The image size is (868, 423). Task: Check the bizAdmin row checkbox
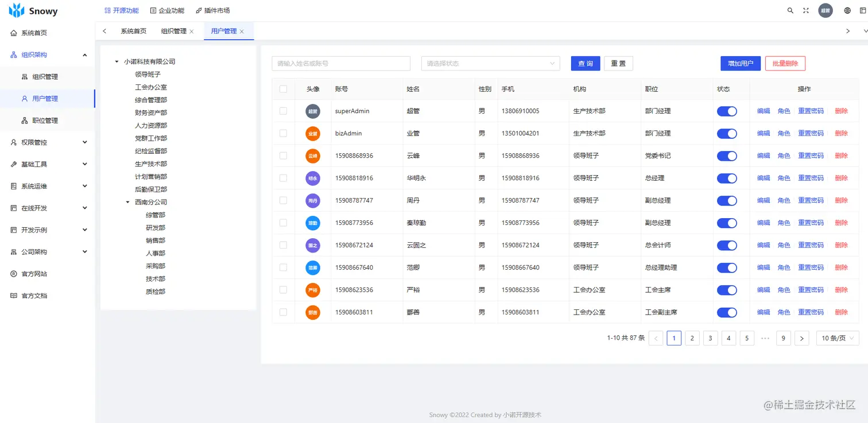coord(283,133)
